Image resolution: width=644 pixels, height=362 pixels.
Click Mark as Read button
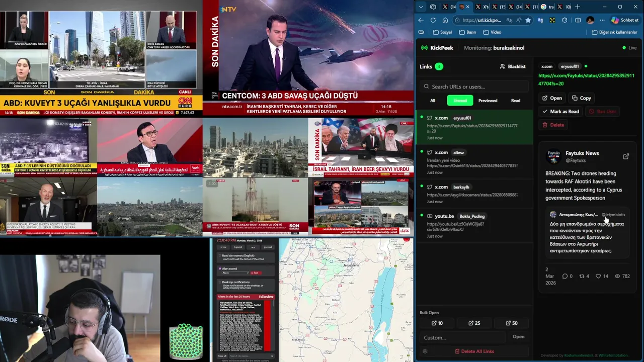560,112
